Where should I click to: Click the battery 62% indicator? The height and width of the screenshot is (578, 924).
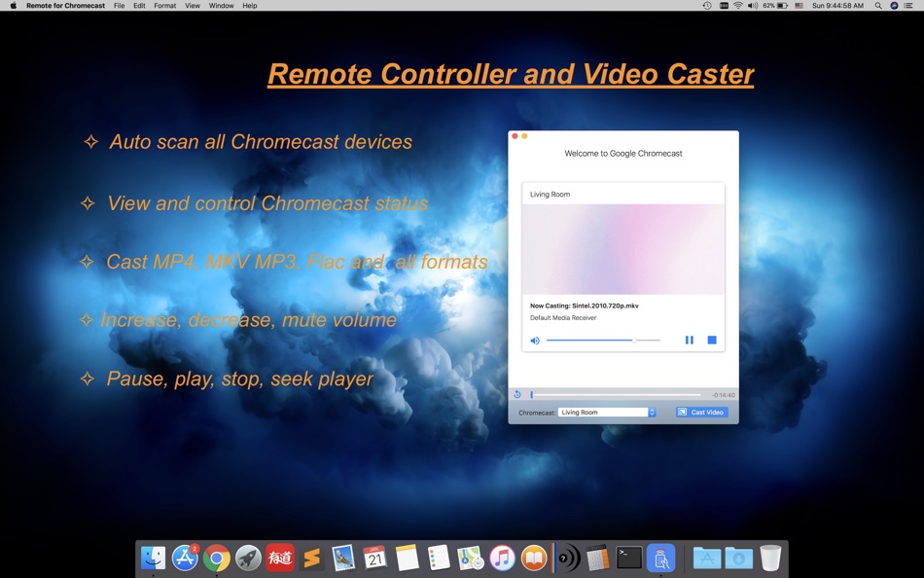(x=775, y=5)
